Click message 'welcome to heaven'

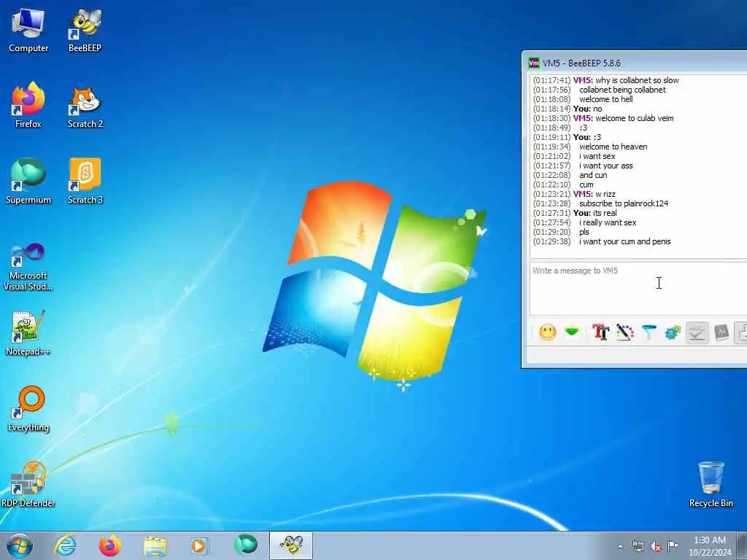pos(613,147)
